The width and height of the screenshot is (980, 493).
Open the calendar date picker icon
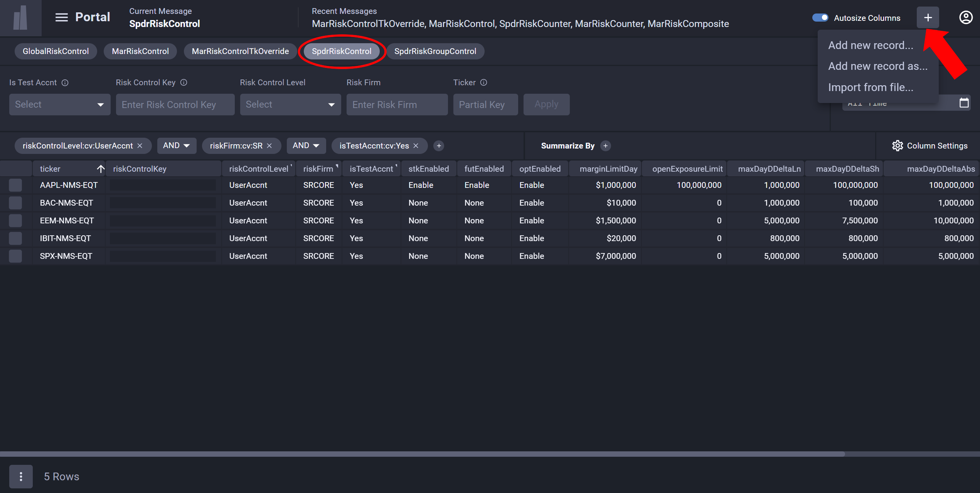(964, 103)
